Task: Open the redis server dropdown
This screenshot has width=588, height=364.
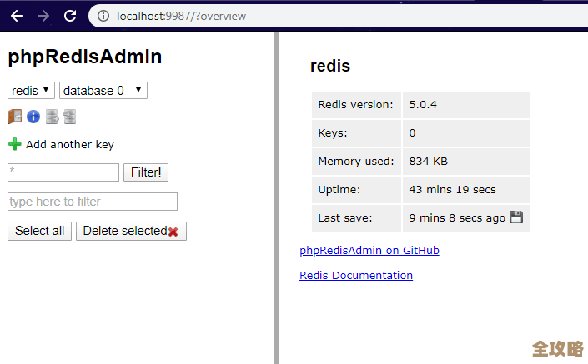Action: coord(31,90)
